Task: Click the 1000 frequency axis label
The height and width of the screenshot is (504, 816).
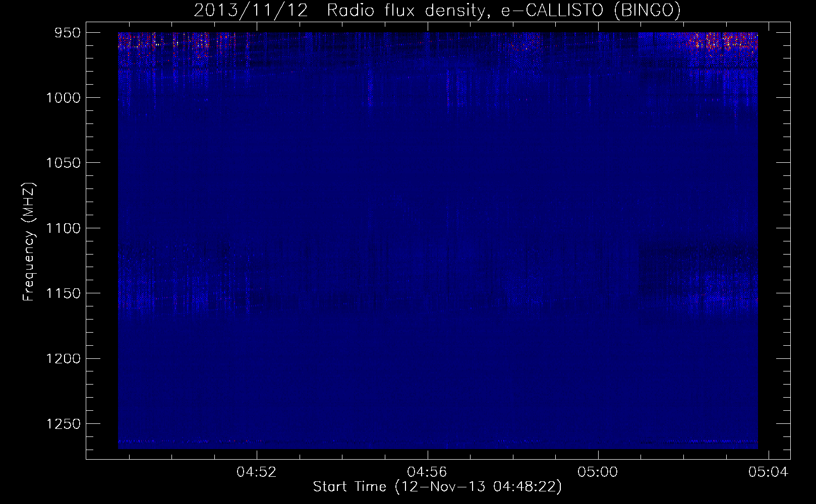Action: pos(63,98)
